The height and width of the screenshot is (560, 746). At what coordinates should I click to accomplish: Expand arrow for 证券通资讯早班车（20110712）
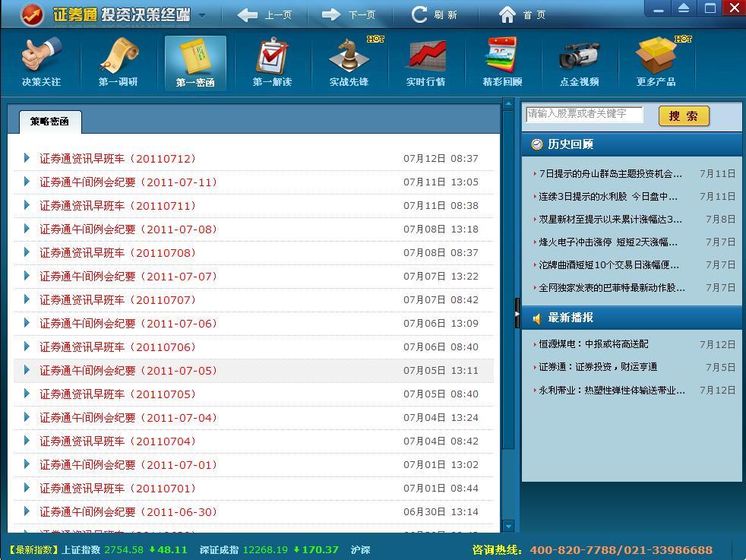[x=27, y=158]
